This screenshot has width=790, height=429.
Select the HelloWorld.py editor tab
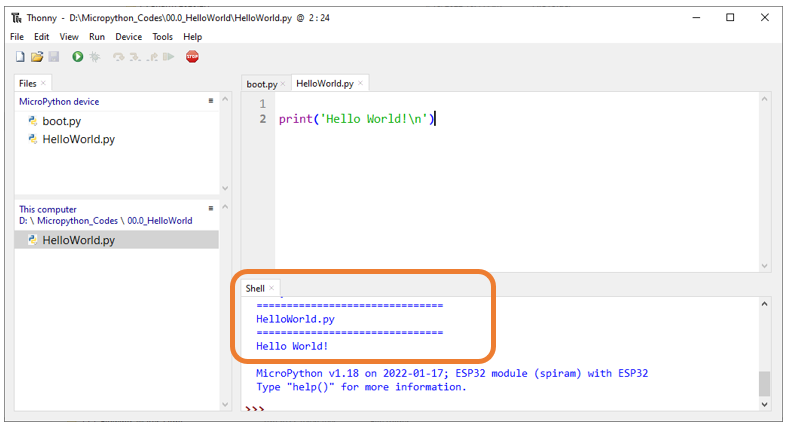click(325, 83)
